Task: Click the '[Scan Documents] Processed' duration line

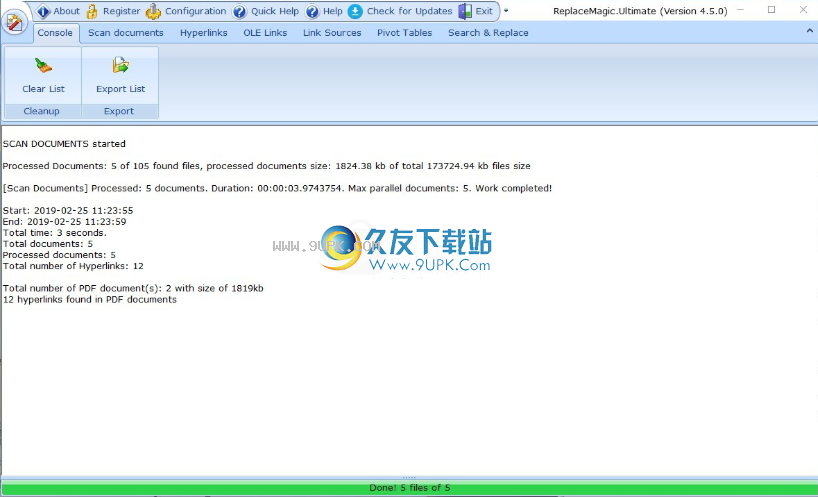Action: click(x=277, y=188)
